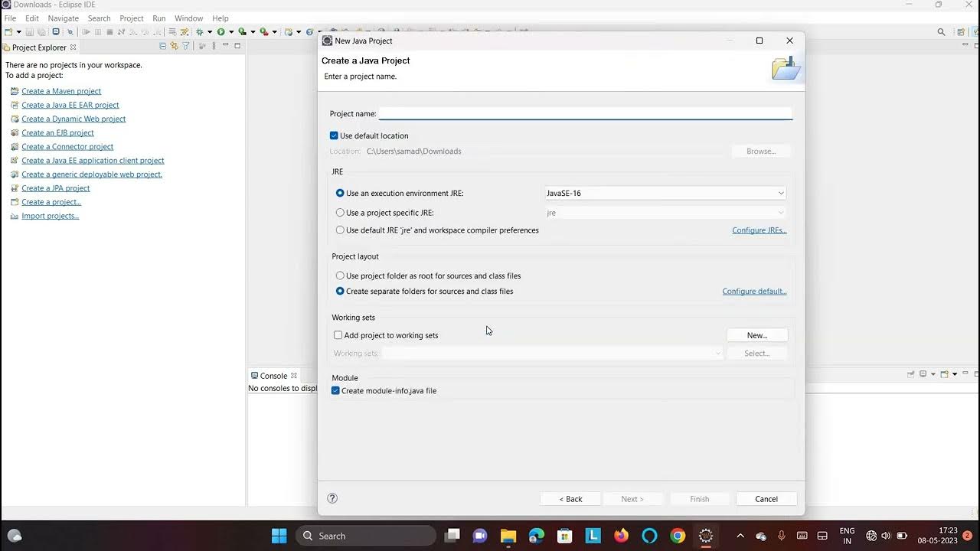Select the Project Explorer tab
The image size is (980, 551).
click(39, 47)
